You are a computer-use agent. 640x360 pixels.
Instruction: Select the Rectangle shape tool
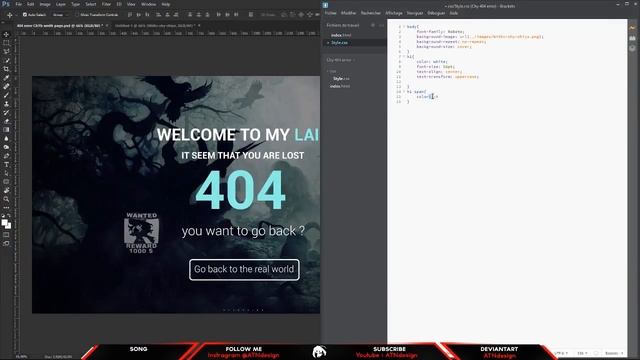6,182
